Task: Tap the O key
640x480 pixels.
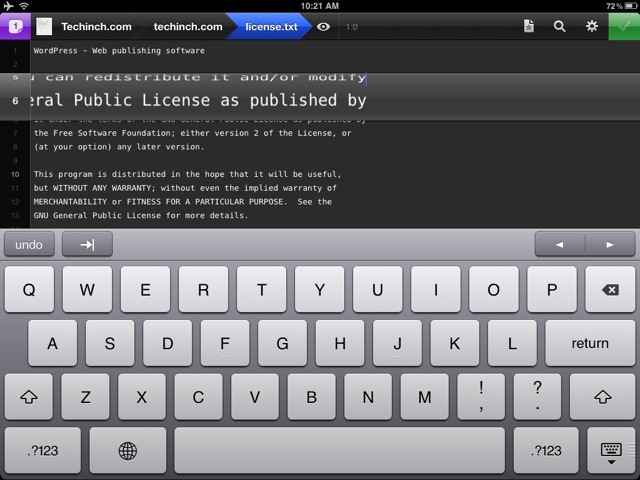Action: [494, 289]
